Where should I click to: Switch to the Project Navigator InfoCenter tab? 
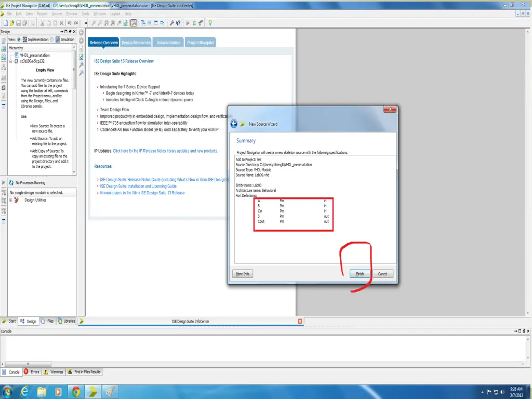coord(201,43)
